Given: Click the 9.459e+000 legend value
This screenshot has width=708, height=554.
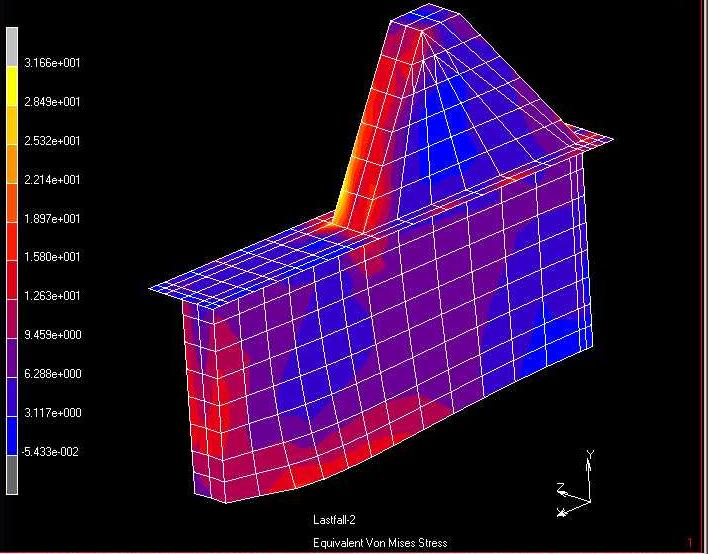Looking at the screenshot, I should [52, 335].
